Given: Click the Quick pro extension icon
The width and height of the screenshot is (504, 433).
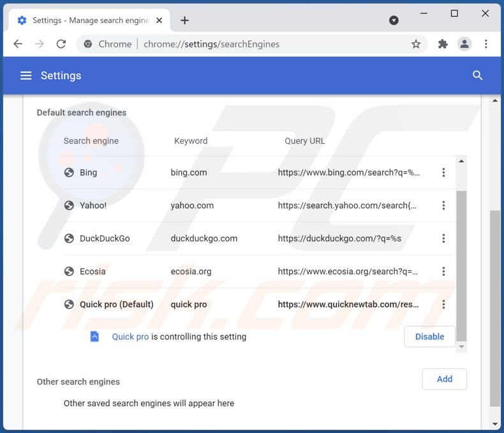Looking at the screenshot, I should [x=94, y=337].
